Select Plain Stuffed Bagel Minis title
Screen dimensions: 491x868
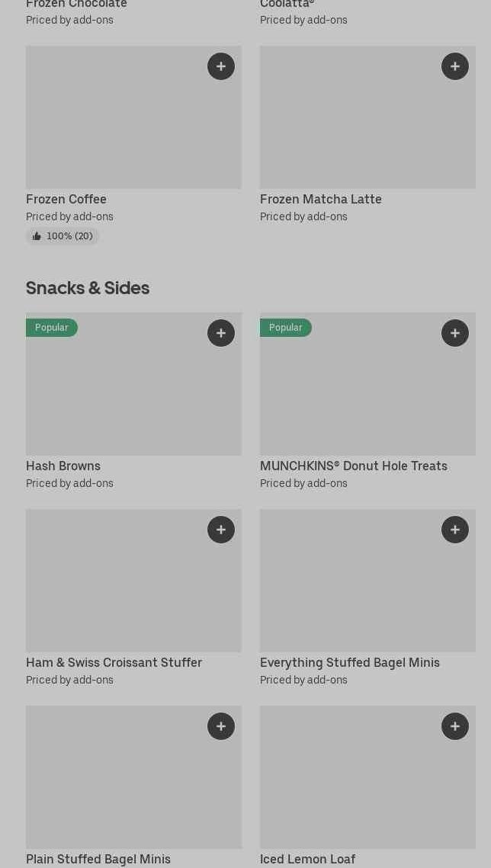[98, 859]
